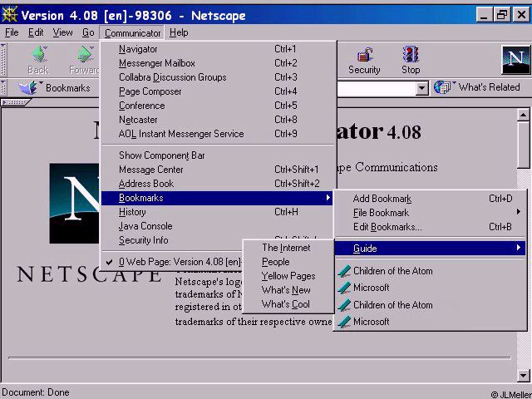Choose Edit Bookmarks...

click(x=431, y=227)
